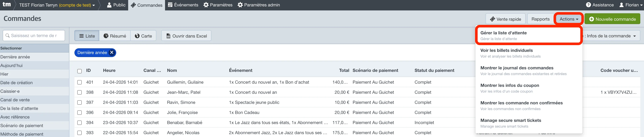Screen dimensions: 644x137
Task: Expand the TEST Florian Terryn account dropdown
Action: tap(57, 5)
